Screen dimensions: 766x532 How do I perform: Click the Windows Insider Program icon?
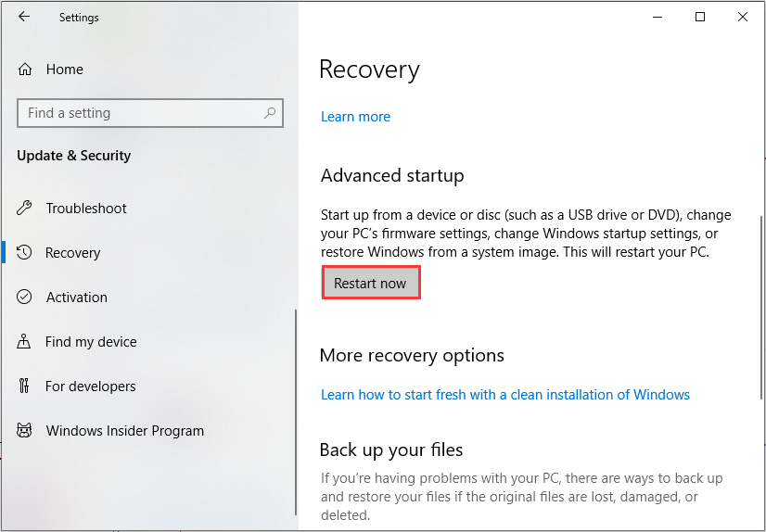(x=25, y=431)
